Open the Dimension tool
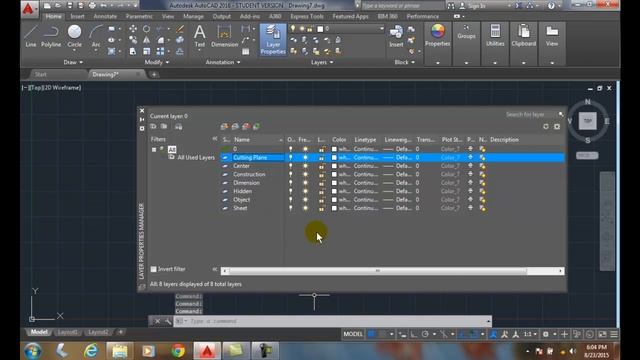The image size is (640, 360). 224,36
